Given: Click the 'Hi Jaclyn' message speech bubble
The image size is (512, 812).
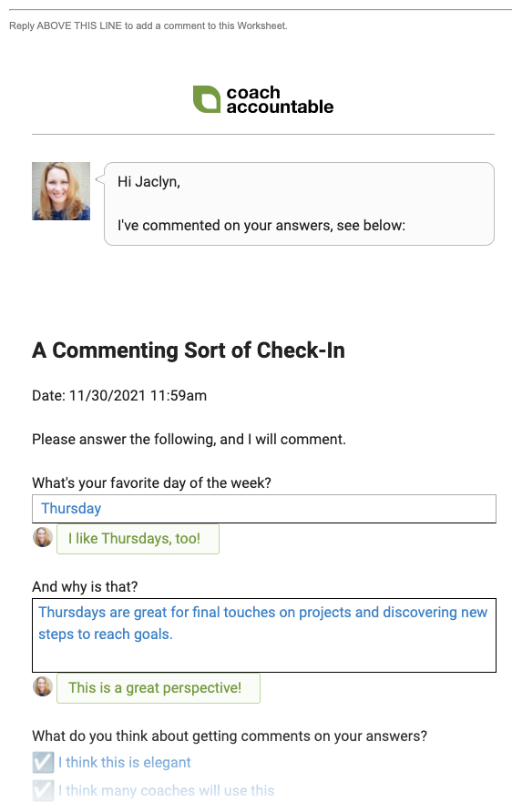Looking at the screenshot, I should point(299,204).
